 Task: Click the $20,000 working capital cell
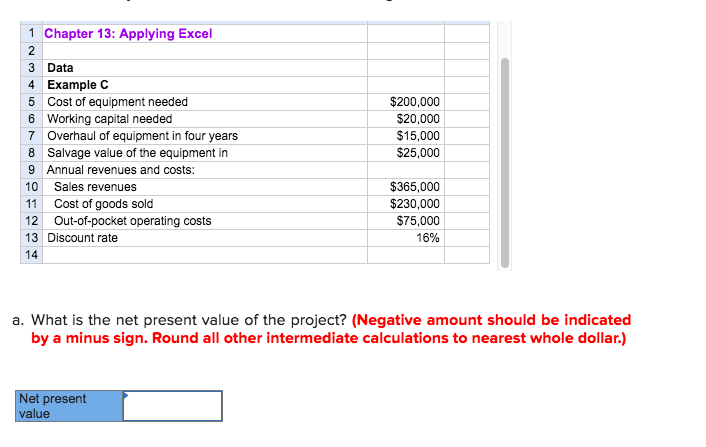click(x=406, y=119)
